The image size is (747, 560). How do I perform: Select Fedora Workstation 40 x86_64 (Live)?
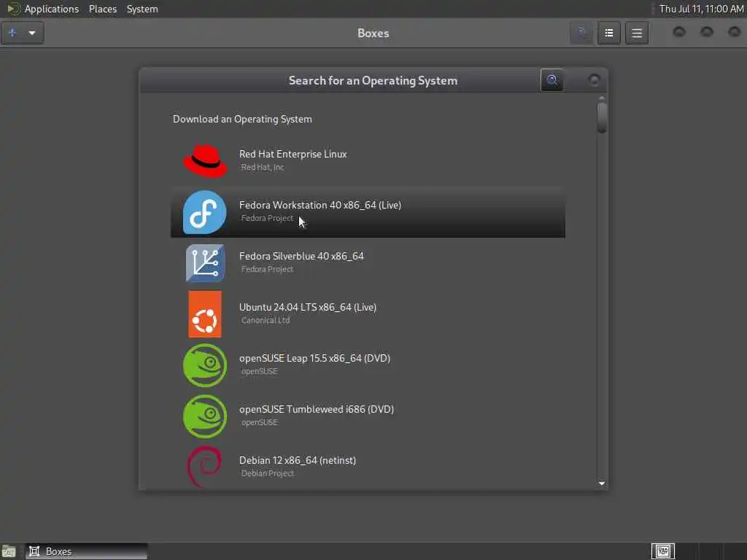pyautogui.click(x=368, y=212)
